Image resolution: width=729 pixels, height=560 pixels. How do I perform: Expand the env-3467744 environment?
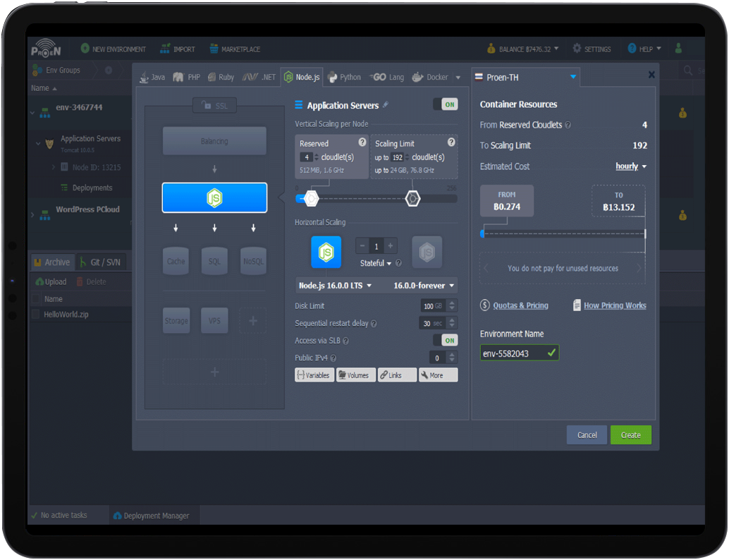point(32,112)
